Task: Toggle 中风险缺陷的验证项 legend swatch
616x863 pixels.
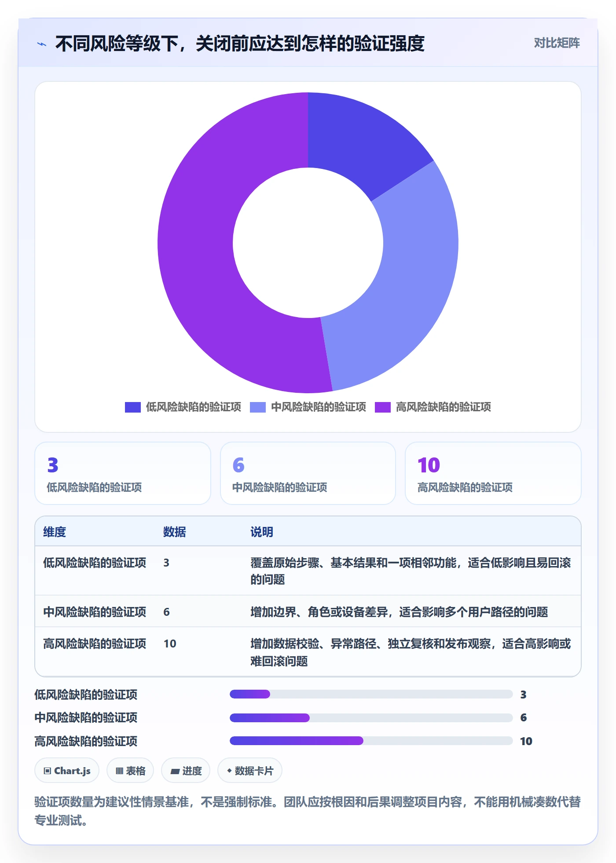Action: [257, 407]
